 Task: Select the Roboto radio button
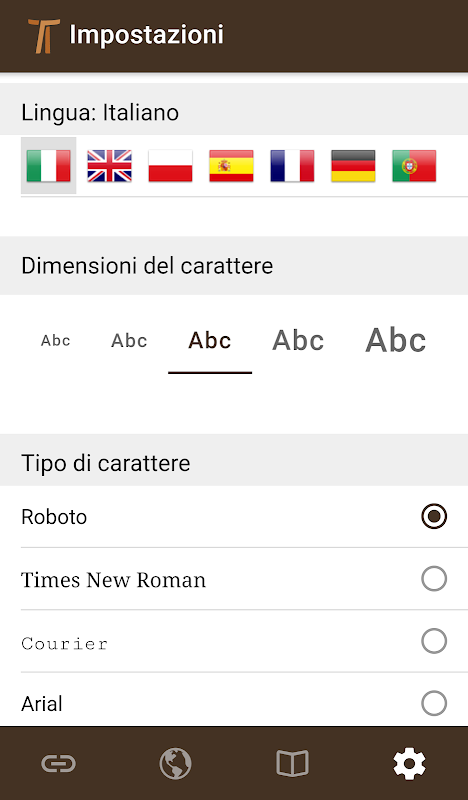tap(434, 516)
